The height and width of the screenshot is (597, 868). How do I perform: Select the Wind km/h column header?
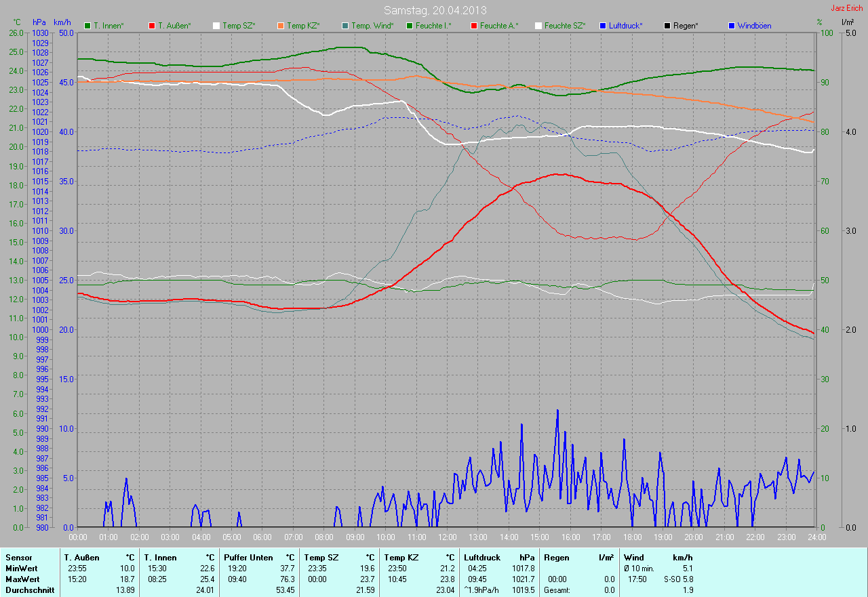658,557
